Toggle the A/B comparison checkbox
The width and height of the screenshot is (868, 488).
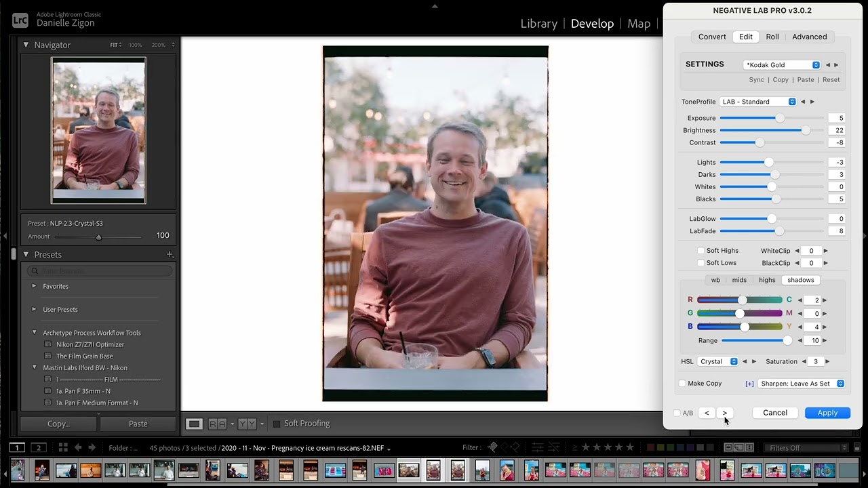(x=677, y=413)
